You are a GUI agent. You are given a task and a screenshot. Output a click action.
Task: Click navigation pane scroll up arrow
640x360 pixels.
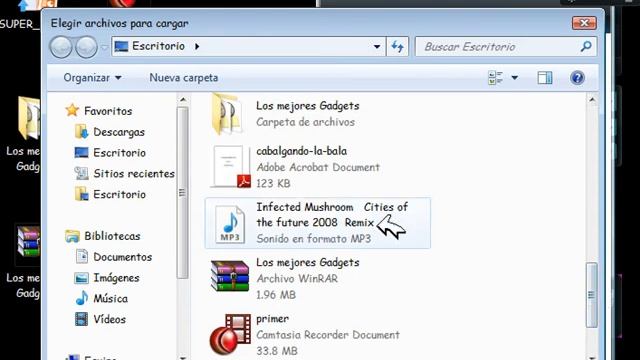click(x=182, y=100)
